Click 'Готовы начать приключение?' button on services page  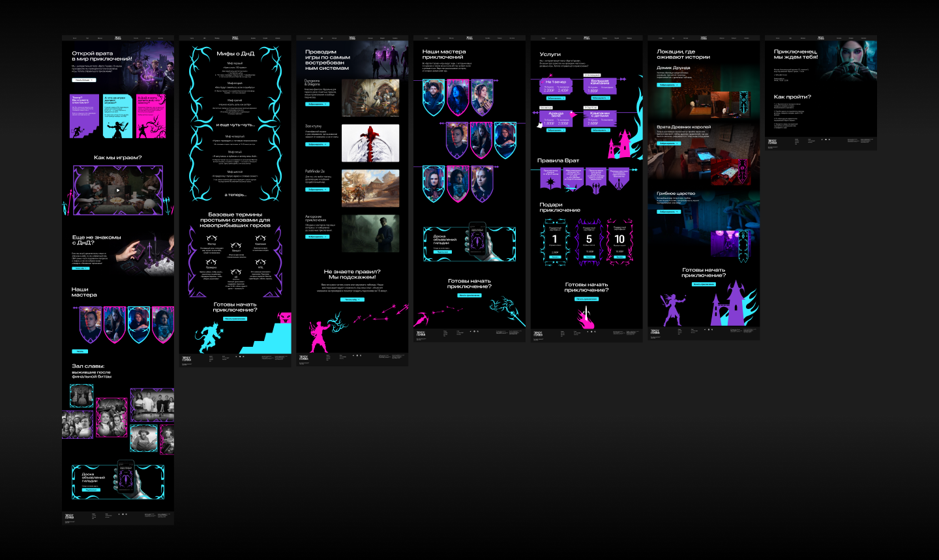[x=587, y=299]
